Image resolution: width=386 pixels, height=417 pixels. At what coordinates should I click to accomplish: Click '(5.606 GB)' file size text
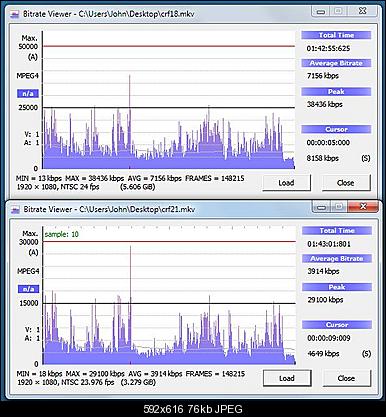click(x=138, y=187)
